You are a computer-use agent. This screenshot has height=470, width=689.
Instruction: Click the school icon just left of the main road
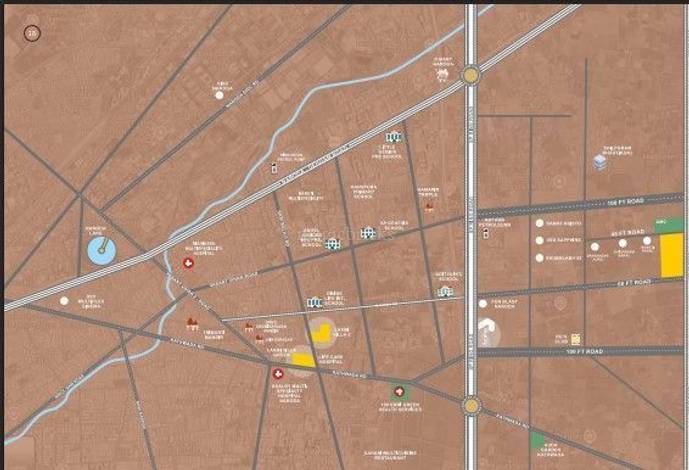coord(445,291)
